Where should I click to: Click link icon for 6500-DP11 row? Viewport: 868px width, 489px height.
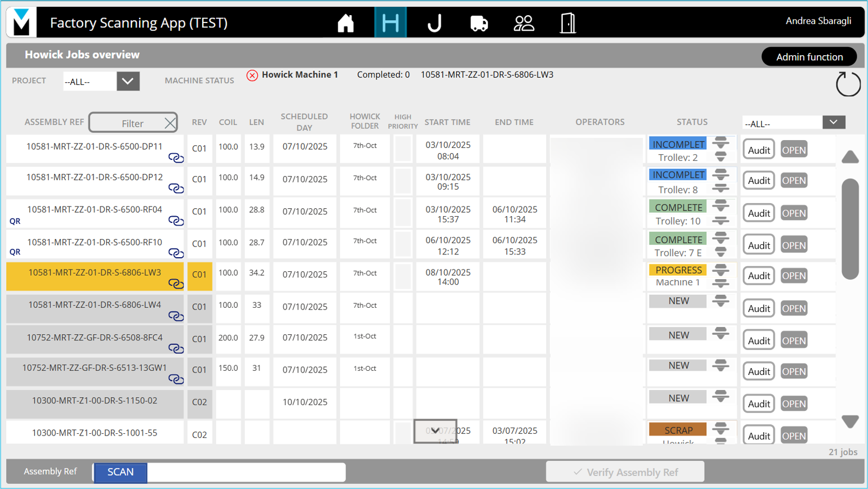tap(176, 158)
